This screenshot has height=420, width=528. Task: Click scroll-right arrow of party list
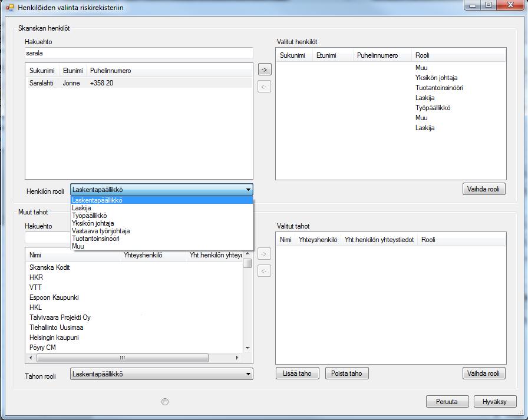point(237,358)
